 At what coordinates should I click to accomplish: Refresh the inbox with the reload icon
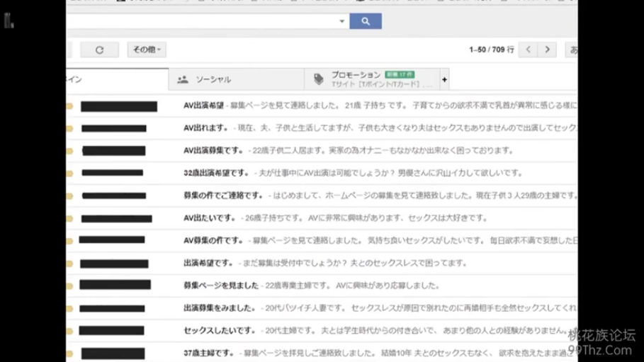99,50
